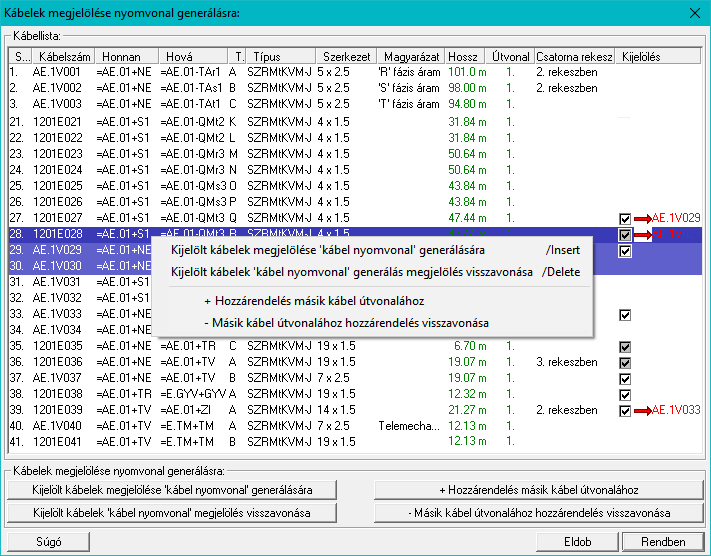Viewport: 711px width, 556px height.
Task: Toggle checkbox in row 36 1201E036
Action: pos(625,363)
